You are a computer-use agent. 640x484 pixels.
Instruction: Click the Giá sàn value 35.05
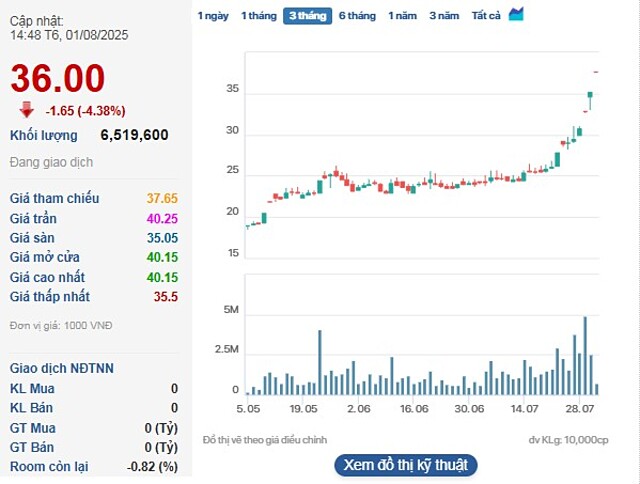pos(162,238)
